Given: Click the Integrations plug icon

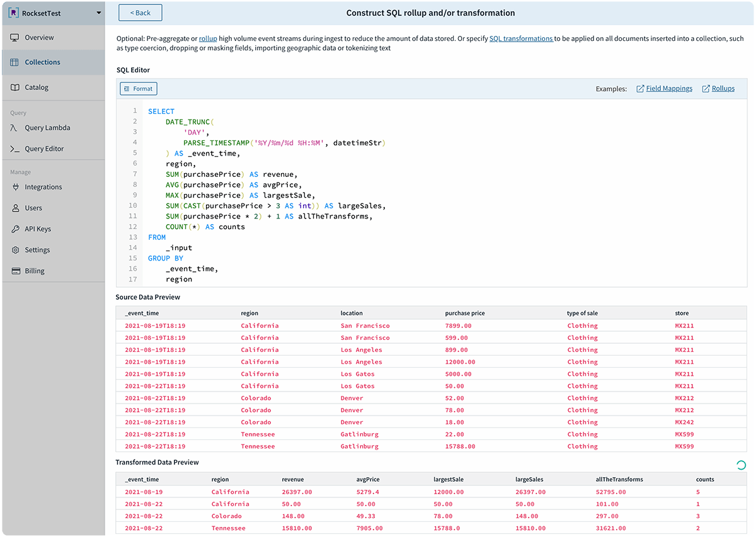Looking at the screenshot, I should click(15, 187).
